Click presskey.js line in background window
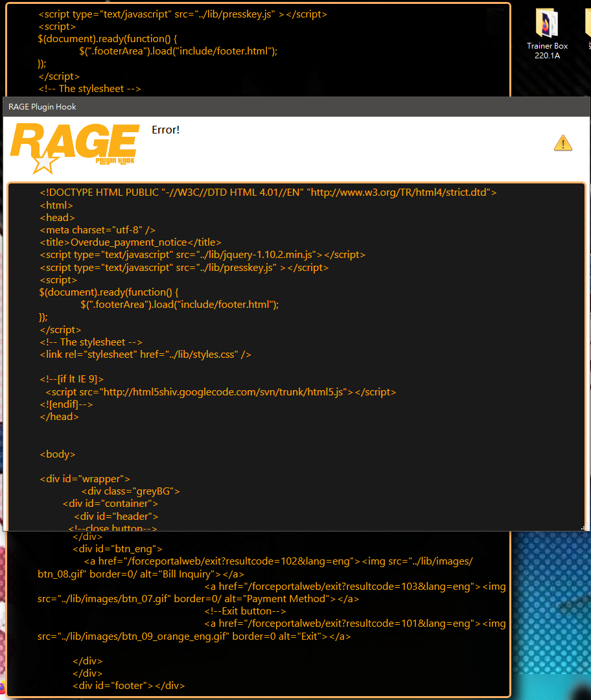This screenshot has height=700, width=591. [x=183, y=14]
